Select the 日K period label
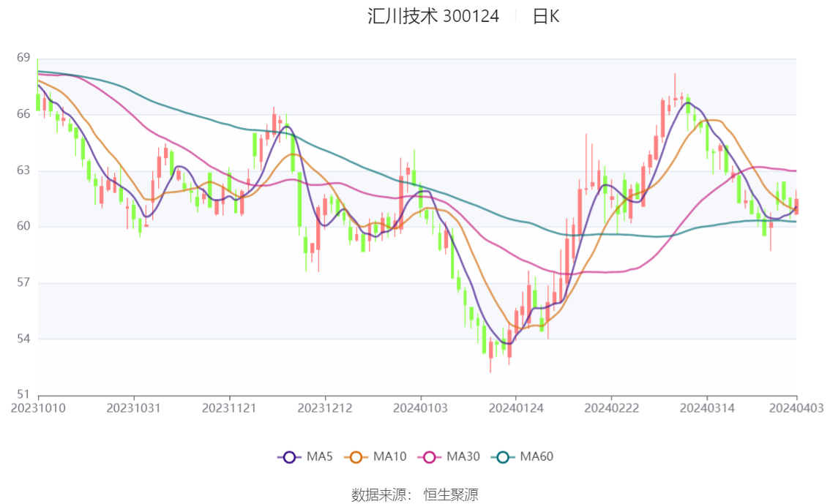 (x=546, y=16)
